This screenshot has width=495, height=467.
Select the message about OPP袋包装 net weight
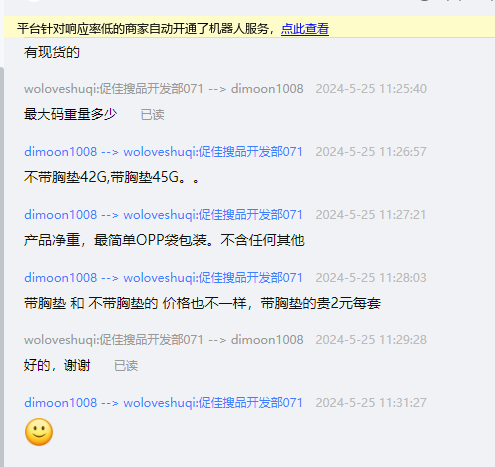coord(164,240)
